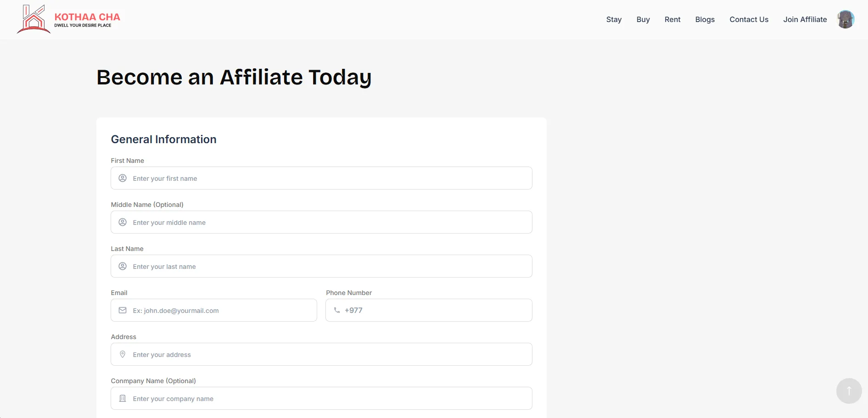This screenshot has width=868, height=418.
Task: Click the 'General Information' heading
Action: tap(163, 139)
